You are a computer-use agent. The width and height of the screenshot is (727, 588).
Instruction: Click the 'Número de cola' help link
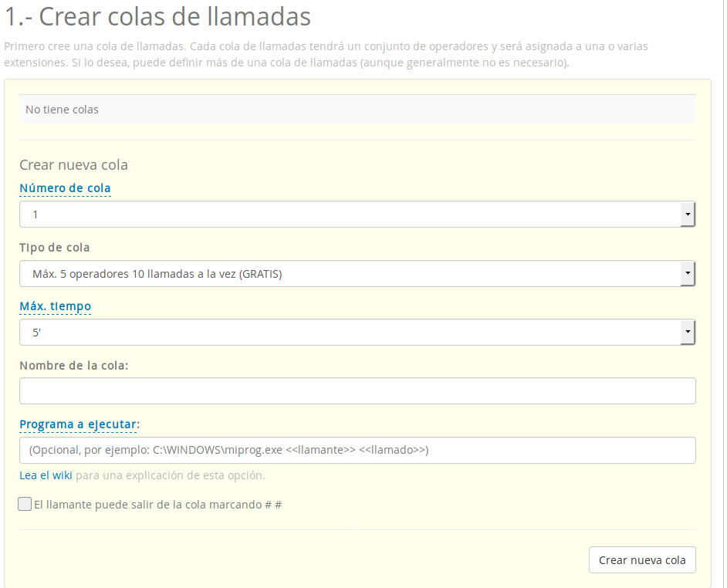click(x=66, y=188)
